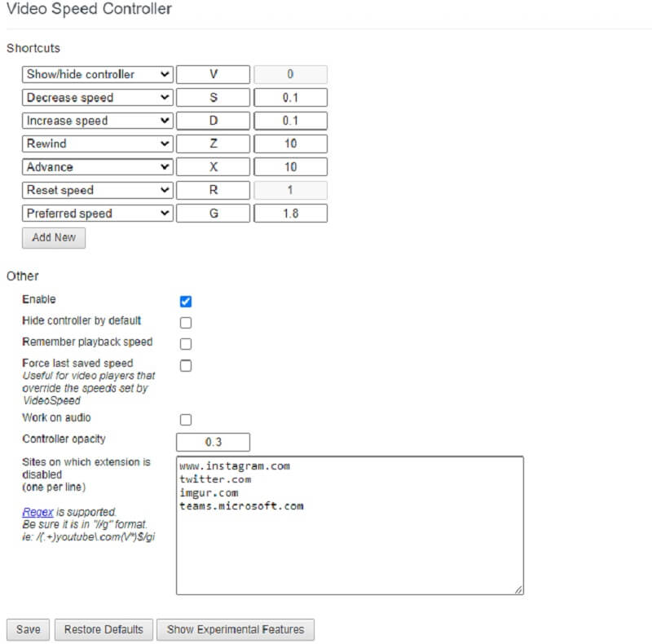Click the Save button
This screenshot has width=652, height=644.
pos(28,629)
